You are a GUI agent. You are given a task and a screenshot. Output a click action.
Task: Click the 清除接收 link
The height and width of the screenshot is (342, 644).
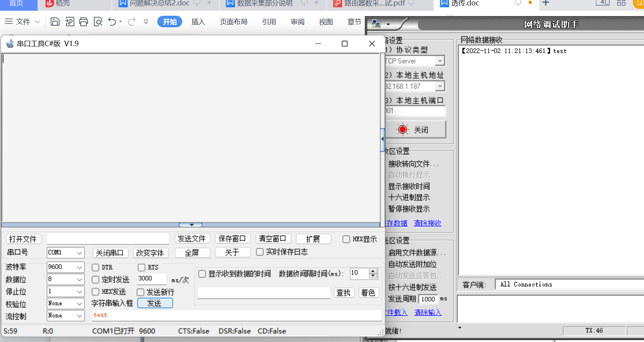point(428,223)
